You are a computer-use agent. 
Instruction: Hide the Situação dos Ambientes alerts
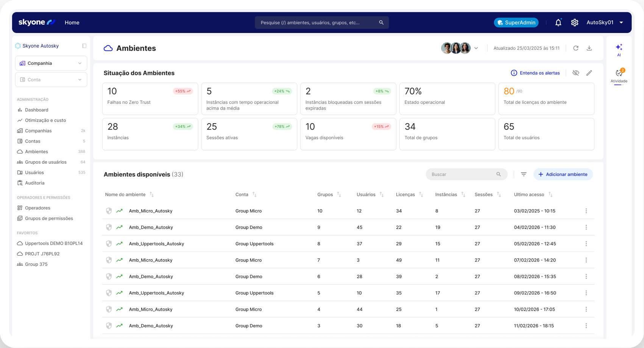(575, 73)
